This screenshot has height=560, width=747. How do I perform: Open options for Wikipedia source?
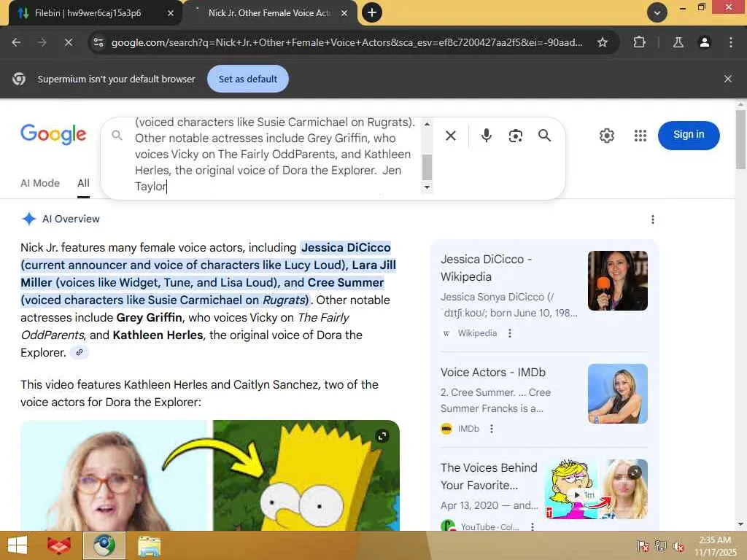tap(509, 332)
